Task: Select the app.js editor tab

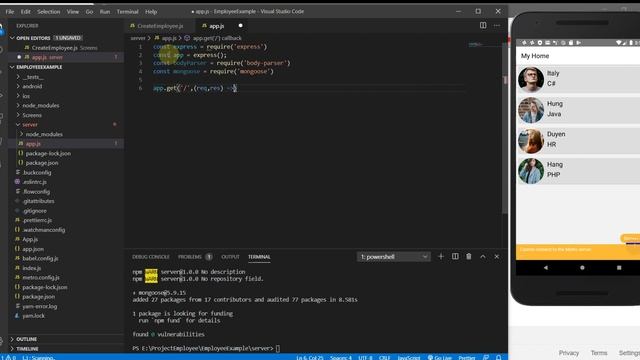Action: (x=216, y=26)
